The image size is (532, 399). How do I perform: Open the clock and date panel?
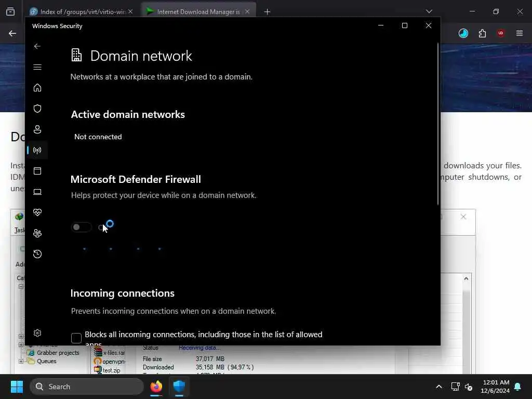click(x=495, y=387)
